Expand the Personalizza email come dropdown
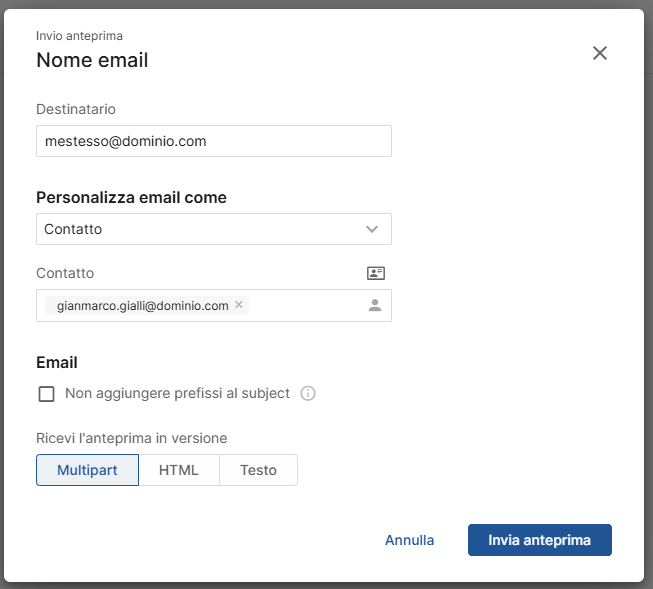This screenshot has height=589, width=653. (x=213, y=229)
